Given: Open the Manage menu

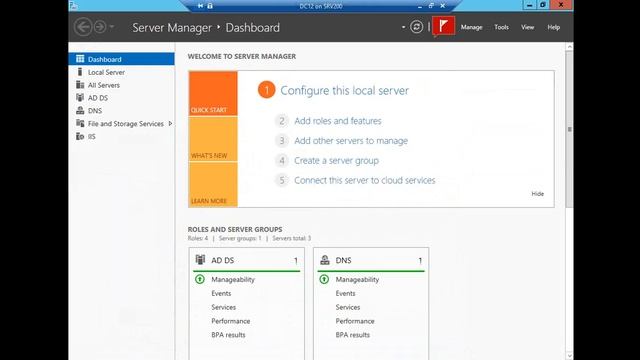Looking at the screenshot, I should click(471, 27).
